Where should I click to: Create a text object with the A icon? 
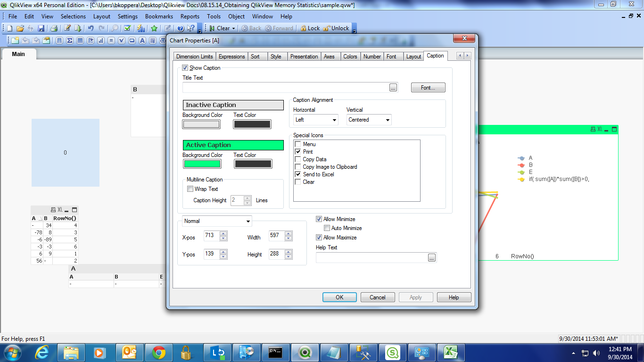click(142, 41)
